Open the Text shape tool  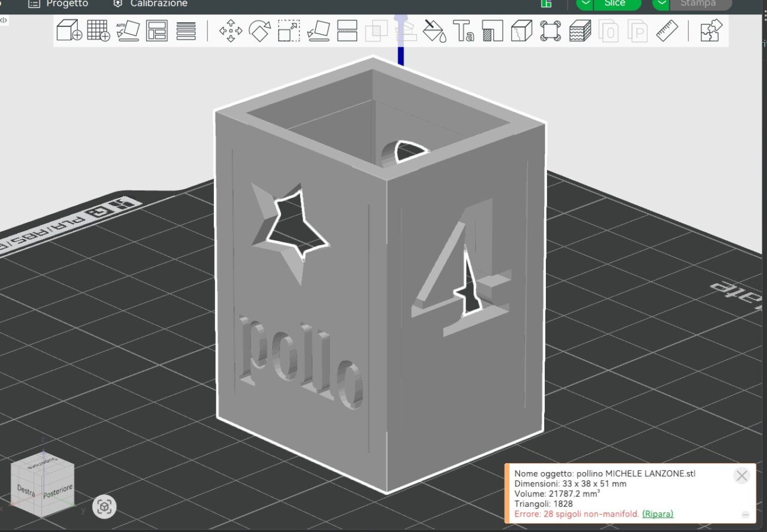coord(463,31)
